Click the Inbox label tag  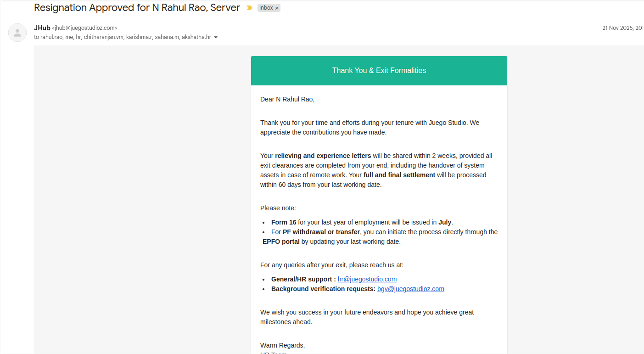point(266,8)
